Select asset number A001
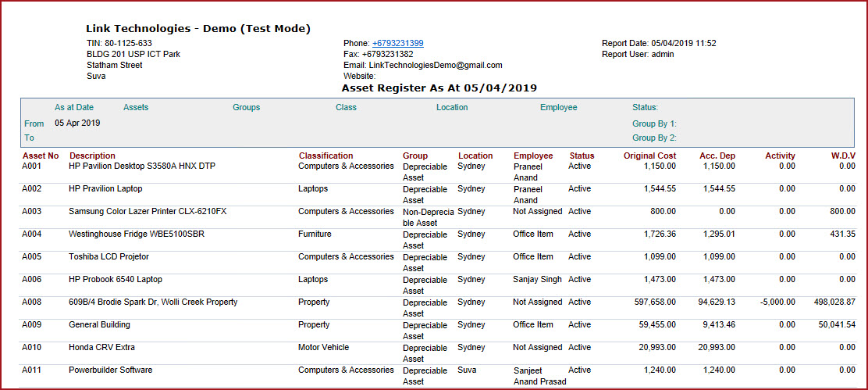The image size is (868, 390). click(x=31, y=166)
